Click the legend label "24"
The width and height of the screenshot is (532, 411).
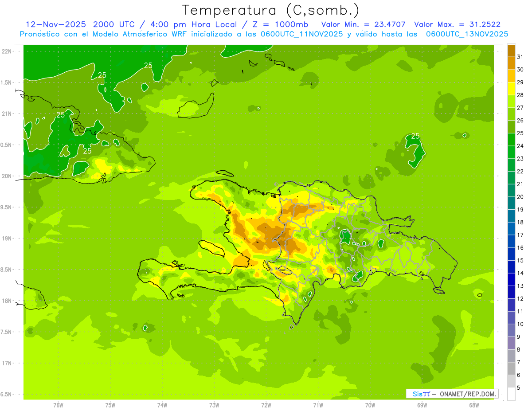(520, 146)
